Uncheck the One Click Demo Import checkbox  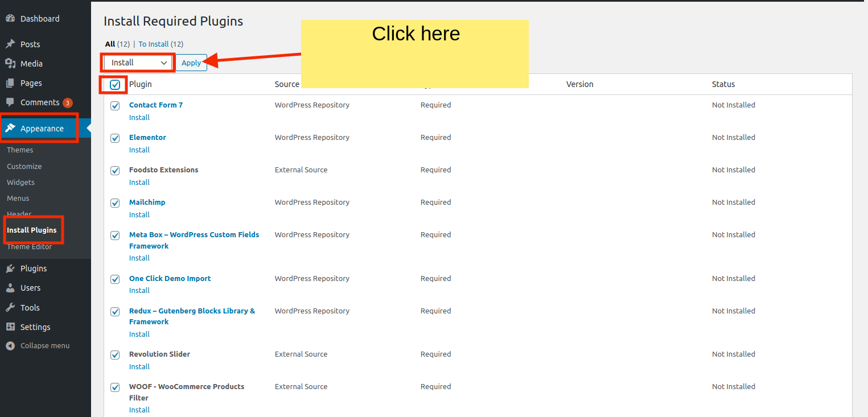[x=115, y=279]
